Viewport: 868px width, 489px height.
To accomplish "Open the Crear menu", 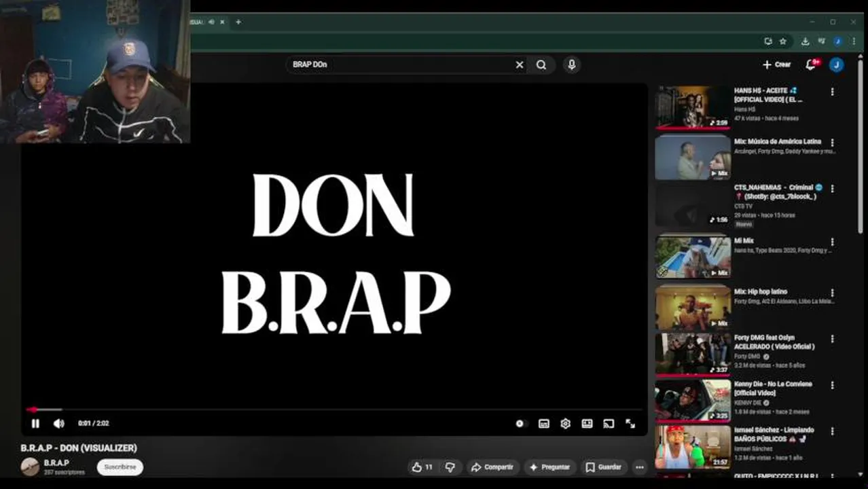I will [776, 65].
